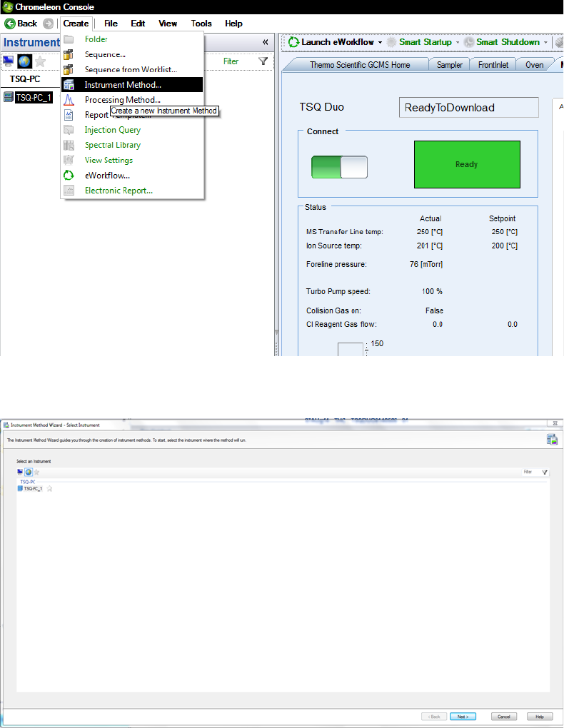Click the Smart Shutdown moon icon

469,42
